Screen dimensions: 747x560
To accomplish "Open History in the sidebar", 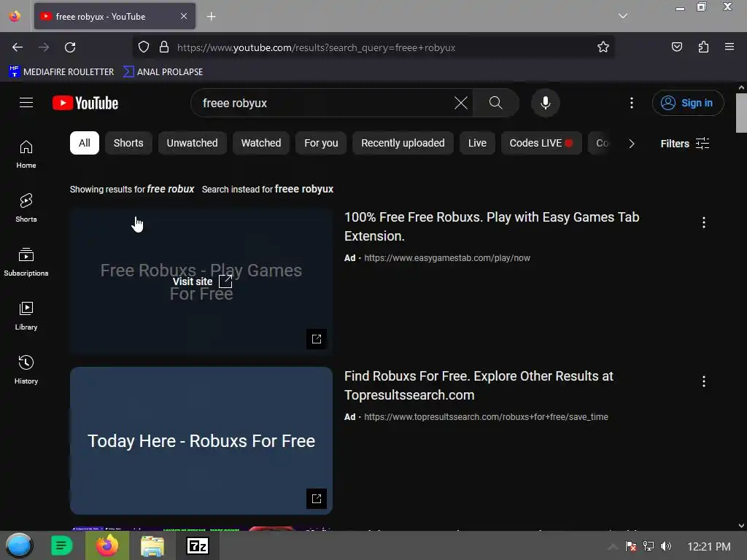I will pyautogui.click(x=26, y=370).
